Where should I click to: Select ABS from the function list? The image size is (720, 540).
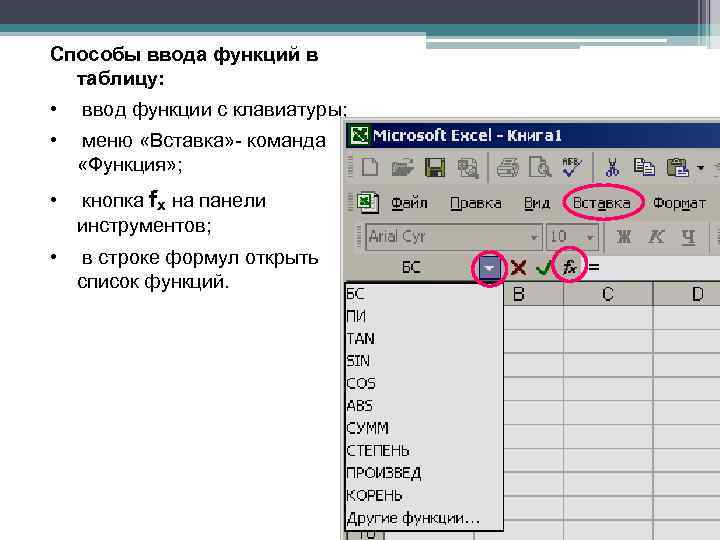click(x=424, y=406)
